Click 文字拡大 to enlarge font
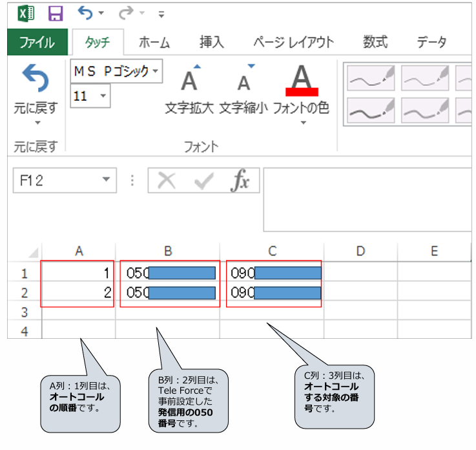This screenshot has width=476, height=450. pos(190,89)
